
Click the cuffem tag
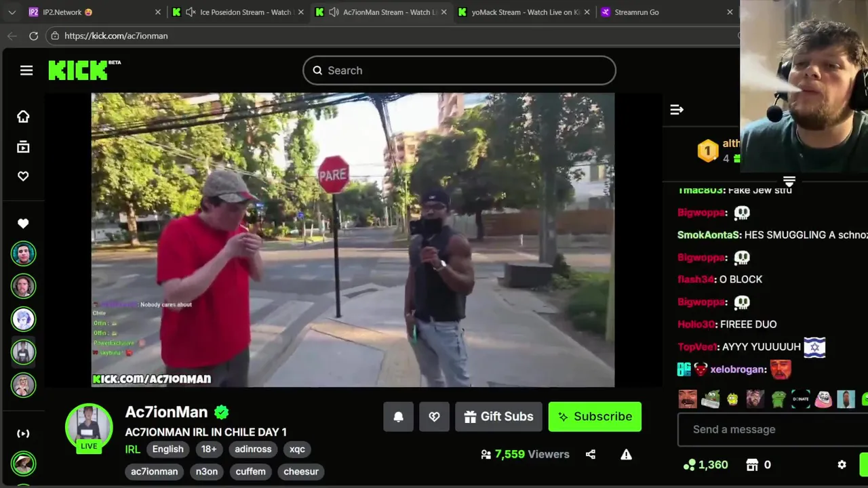(x=251, y=472)
